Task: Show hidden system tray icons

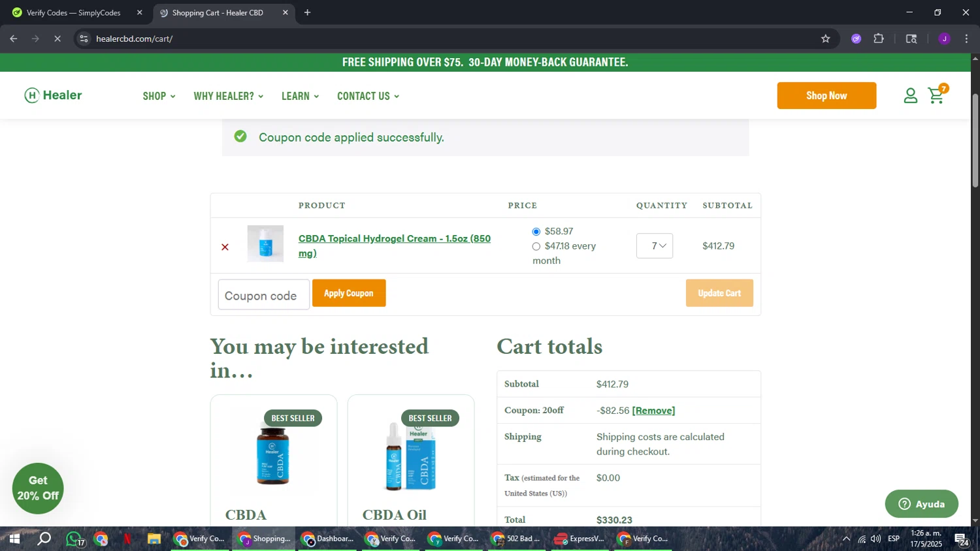Action: 846,539
